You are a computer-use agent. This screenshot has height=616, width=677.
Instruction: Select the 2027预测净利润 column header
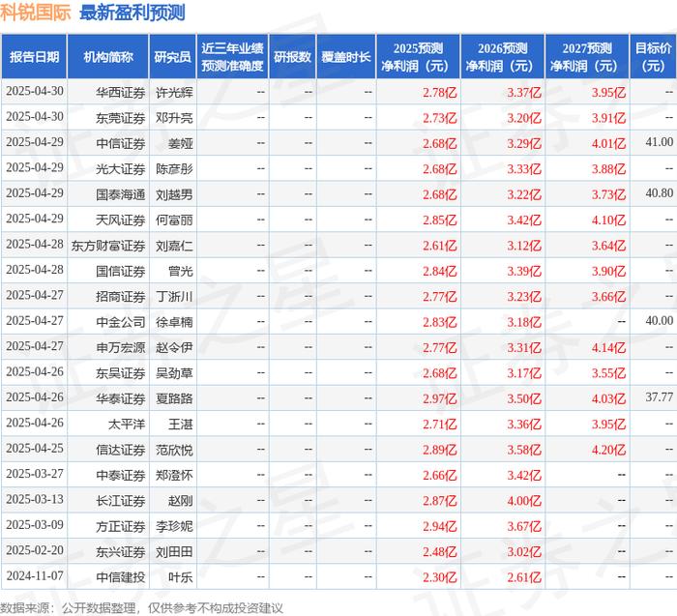tap(587, 57)
